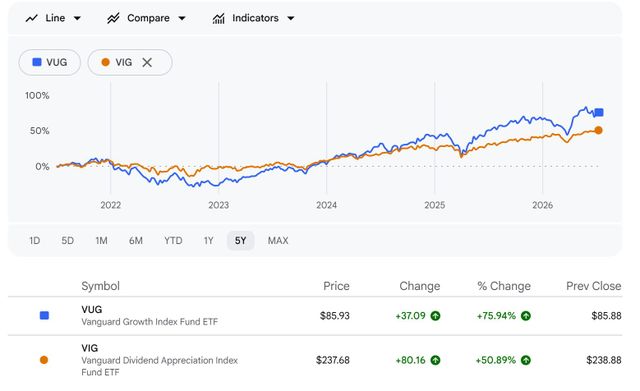Remove VIG comparison with X icon
Screen dimensions: 640x391
point(147,62)
